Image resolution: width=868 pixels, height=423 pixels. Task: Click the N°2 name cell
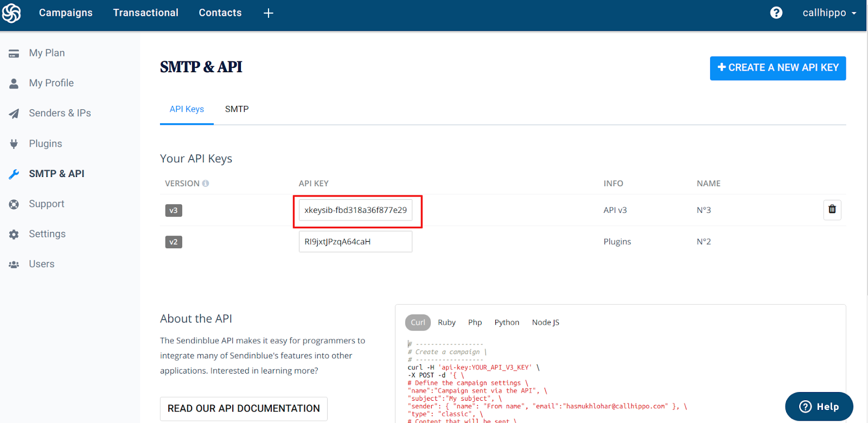point(704,242)
